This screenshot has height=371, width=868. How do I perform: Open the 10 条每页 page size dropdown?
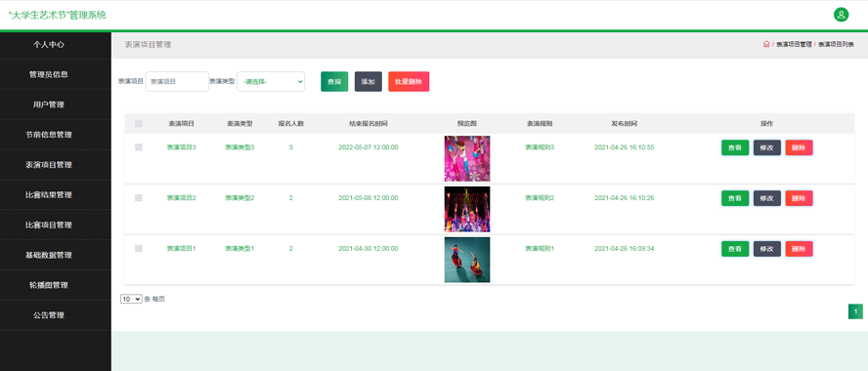pyautogui.click(x=131, y=299)
